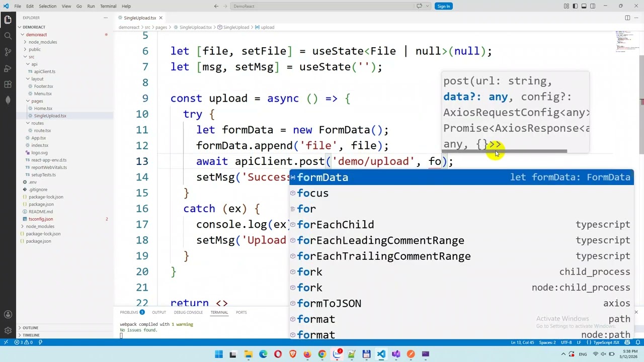The height and width of the screenshot is (362, 644).
Task: Switch to the PROBLEMS panel tab
Action: point(132,313)
